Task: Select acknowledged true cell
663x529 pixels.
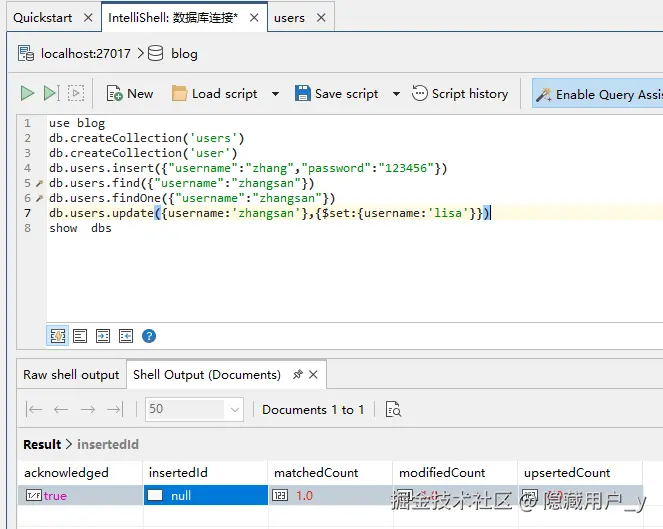Action: pyautogui.click(x=80, y=495)
